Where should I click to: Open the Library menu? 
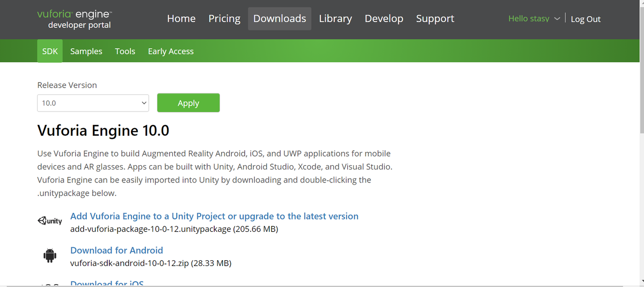tap(335, 19)
